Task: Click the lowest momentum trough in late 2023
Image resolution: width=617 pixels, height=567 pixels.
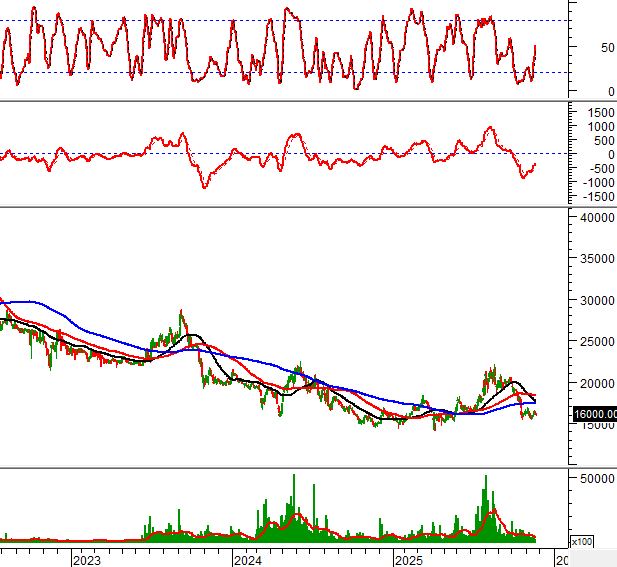Action: [x=205, y=186]
